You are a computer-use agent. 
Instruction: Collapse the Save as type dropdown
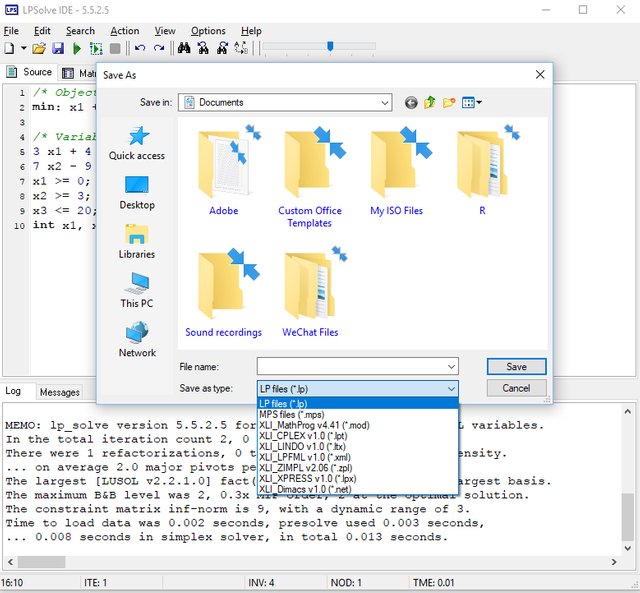point(451,389)
